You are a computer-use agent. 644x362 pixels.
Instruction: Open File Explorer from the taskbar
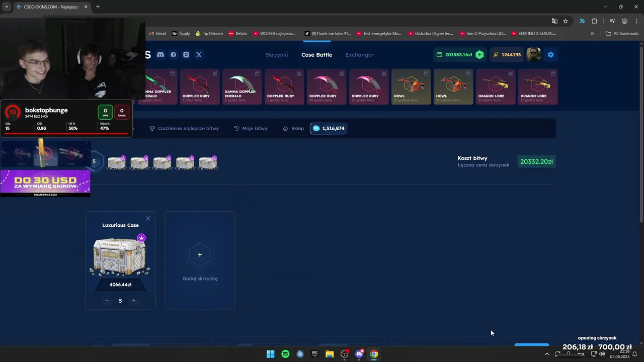330,354
